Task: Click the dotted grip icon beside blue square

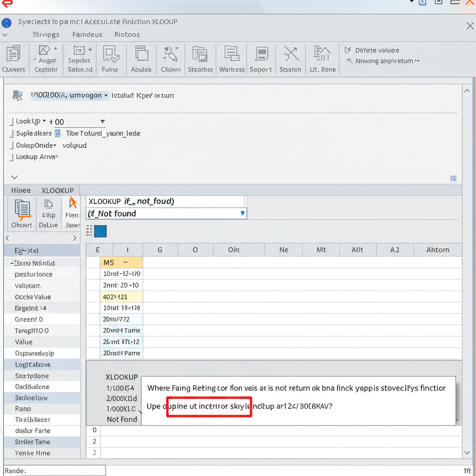Action: pyautogui.click(x=89, y=231)
